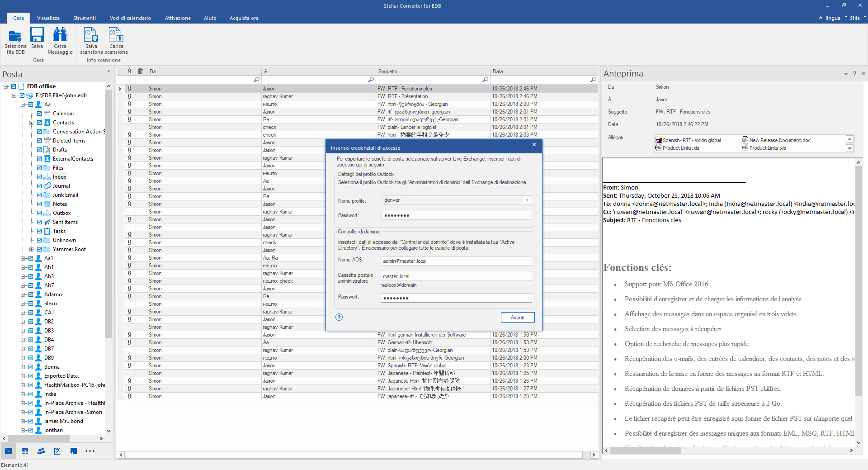Viewport: 868px width, 470px height.
Task: Click the Nome ADS input field
Action: 456,261
